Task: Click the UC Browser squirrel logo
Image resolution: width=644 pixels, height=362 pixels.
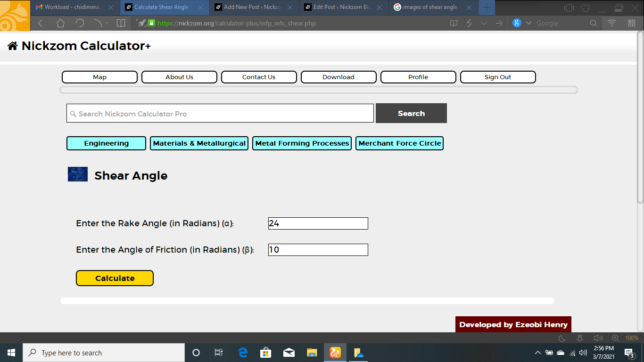Action: click(x=15, y=15)
